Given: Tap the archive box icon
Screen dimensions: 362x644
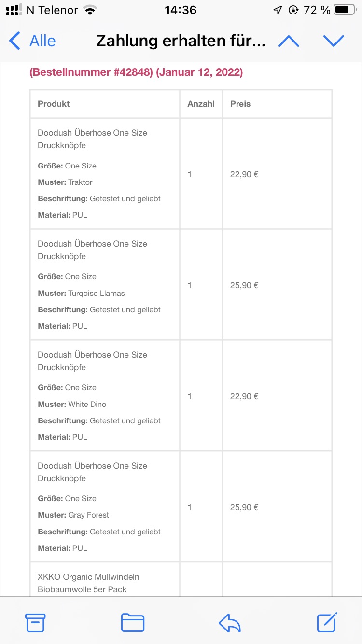Looking at the screenshot, I should (35, 623).
